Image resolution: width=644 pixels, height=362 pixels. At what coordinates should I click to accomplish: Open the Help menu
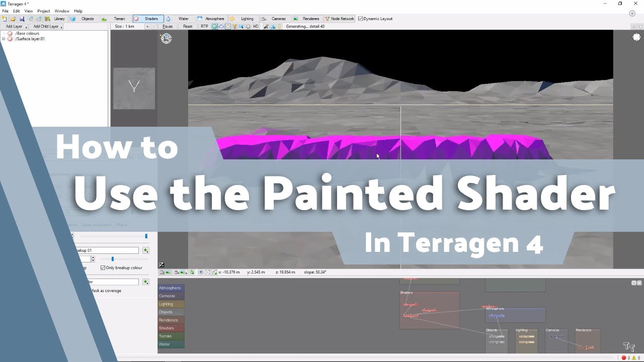(x=78, y=11)
